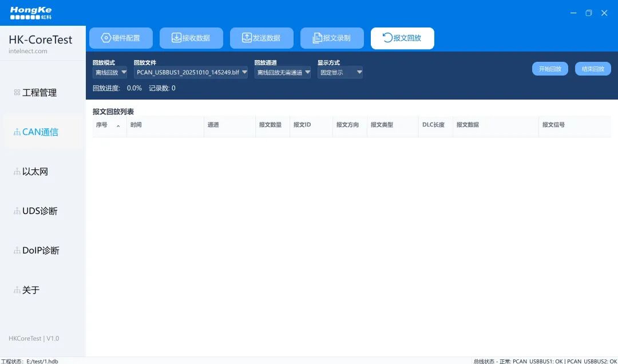
Task: Click the send data upload icon
Action: click(x=247, y=37)
